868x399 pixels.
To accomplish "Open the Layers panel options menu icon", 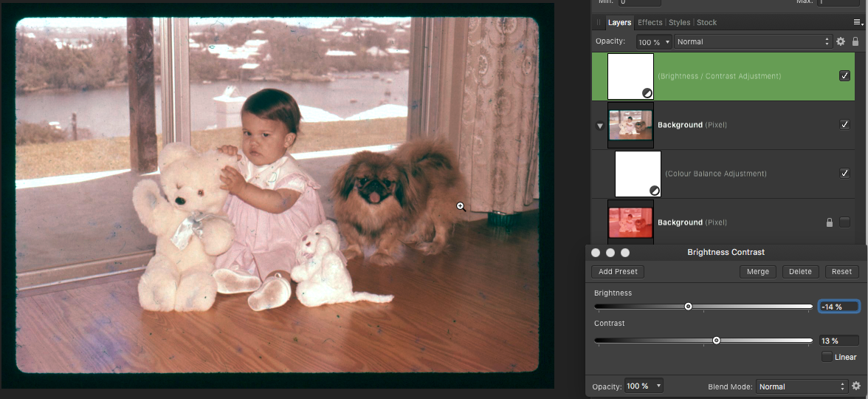I will tap(858, 23).
